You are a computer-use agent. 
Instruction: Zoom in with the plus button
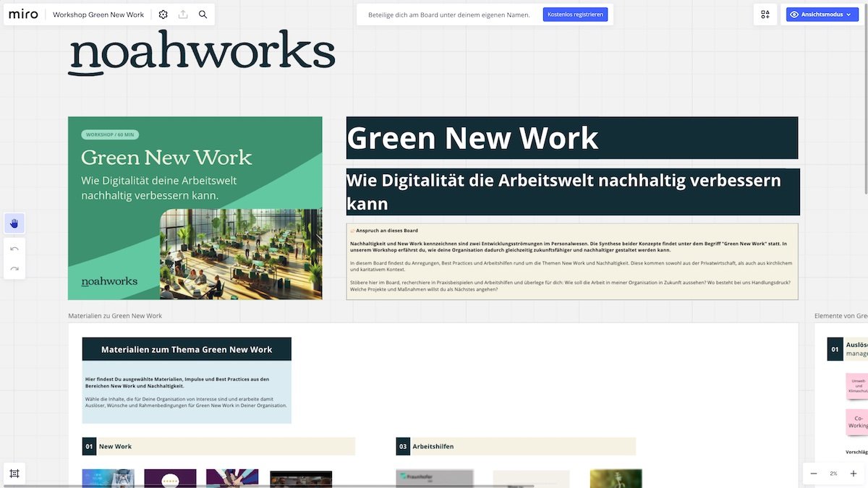click(853, 474)
